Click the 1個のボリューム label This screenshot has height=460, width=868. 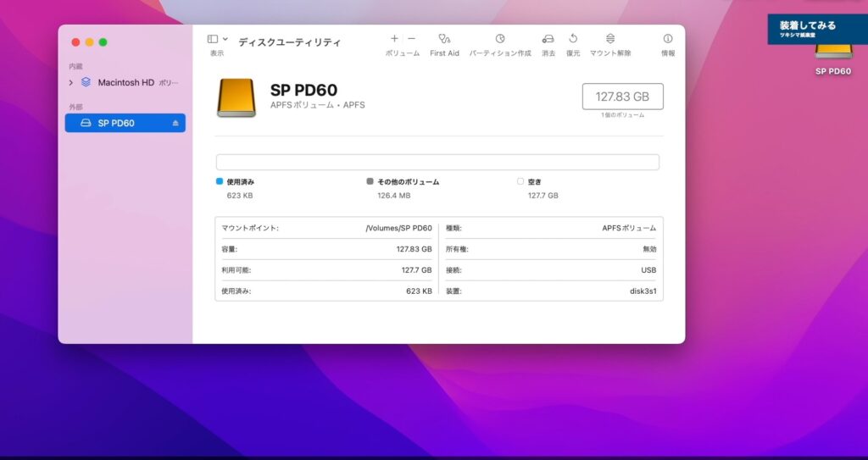tap(623, 115)
